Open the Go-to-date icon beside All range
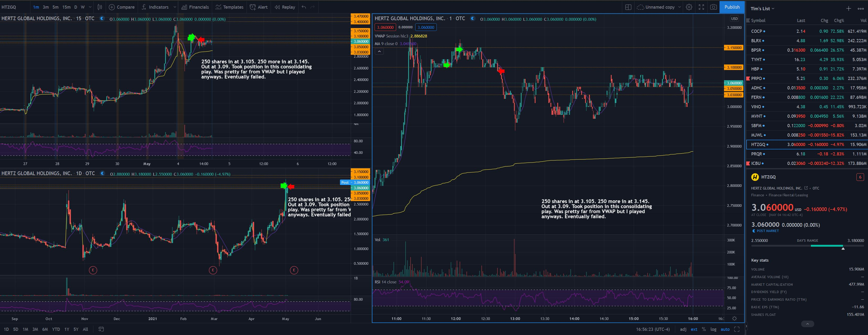The image size is (868, 335). click(x=101, y=329)
